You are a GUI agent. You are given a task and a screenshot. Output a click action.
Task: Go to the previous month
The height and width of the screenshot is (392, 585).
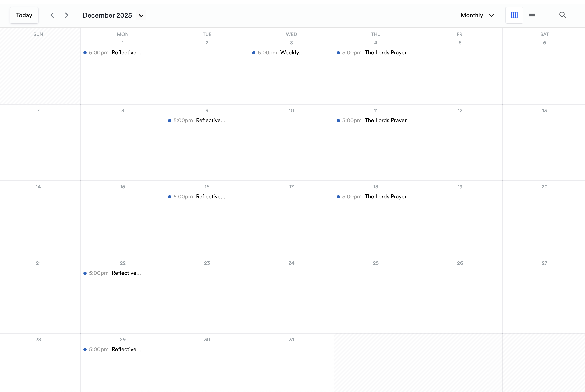coord(52,15)
